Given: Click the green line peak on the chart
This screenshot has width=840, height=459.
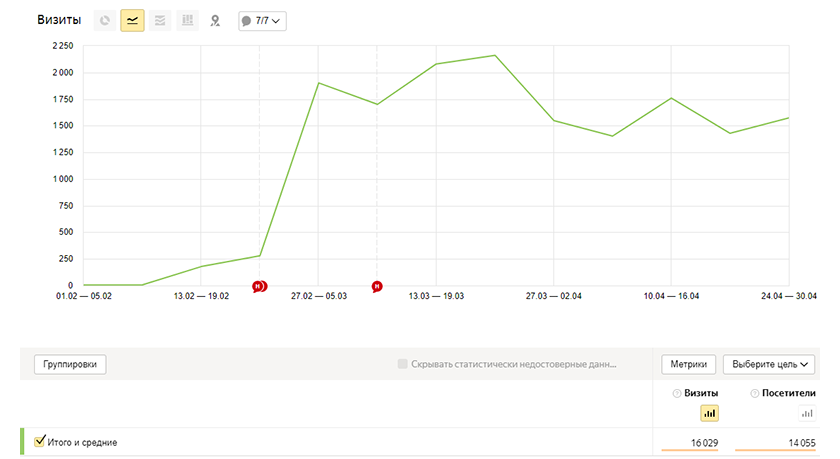Looking at the screenshot, I should tap(495, 56).
